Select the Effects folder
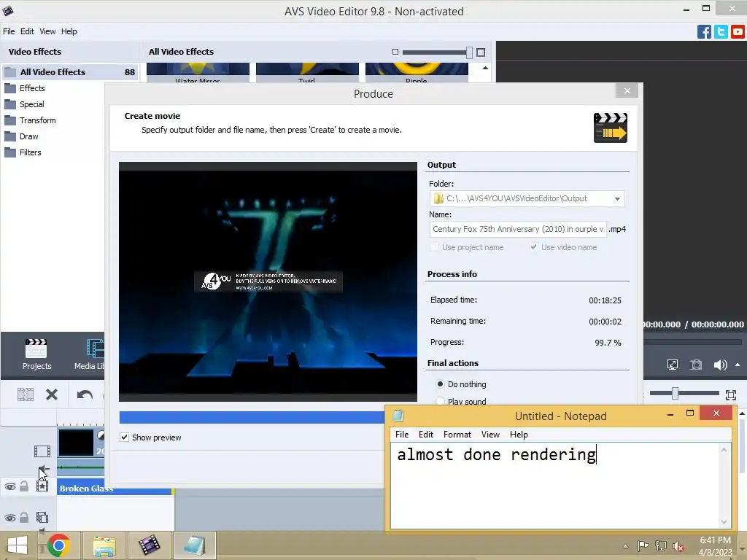 click(31, 88)
